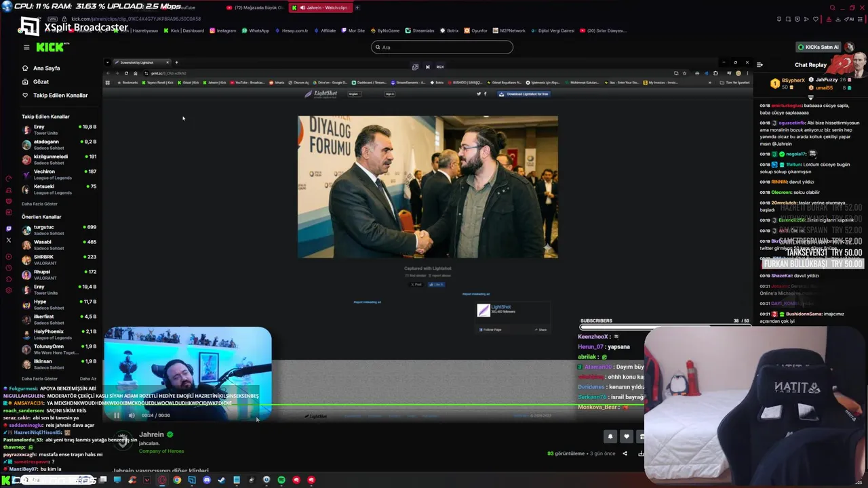Switch to the Jahrein - Watch clips tab
Image resolution: width=868 pixels, height=488 pixels.
click(321, 7)
